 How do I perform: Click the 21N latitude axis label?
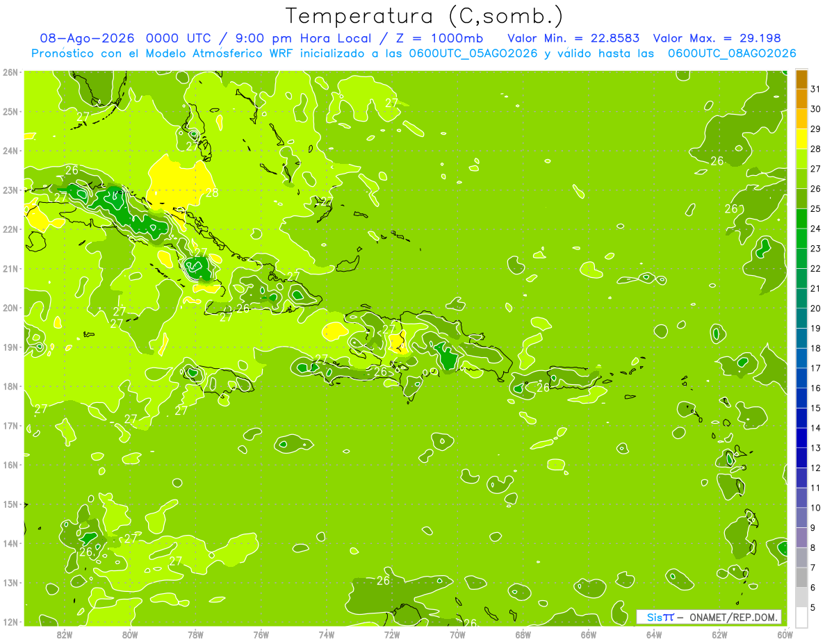pos(11,269)
